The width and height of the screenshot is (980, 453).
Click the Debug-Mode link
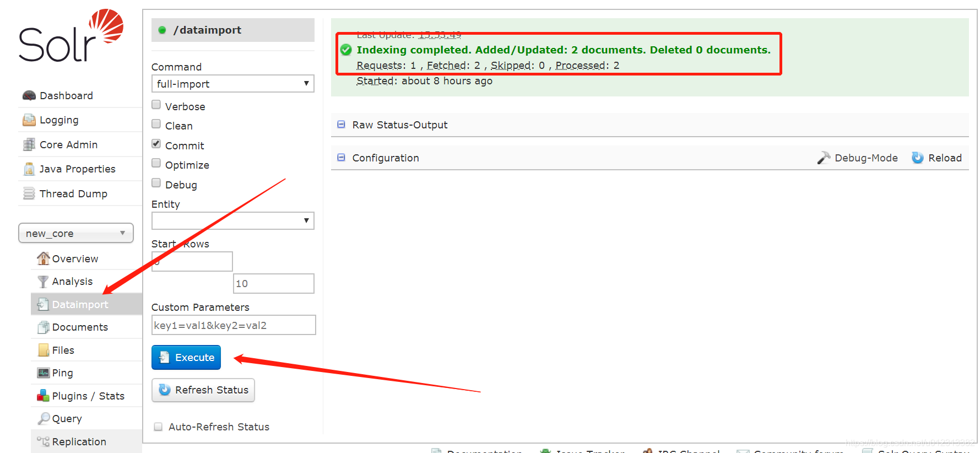pyautogui.click(x=866, y=158)
